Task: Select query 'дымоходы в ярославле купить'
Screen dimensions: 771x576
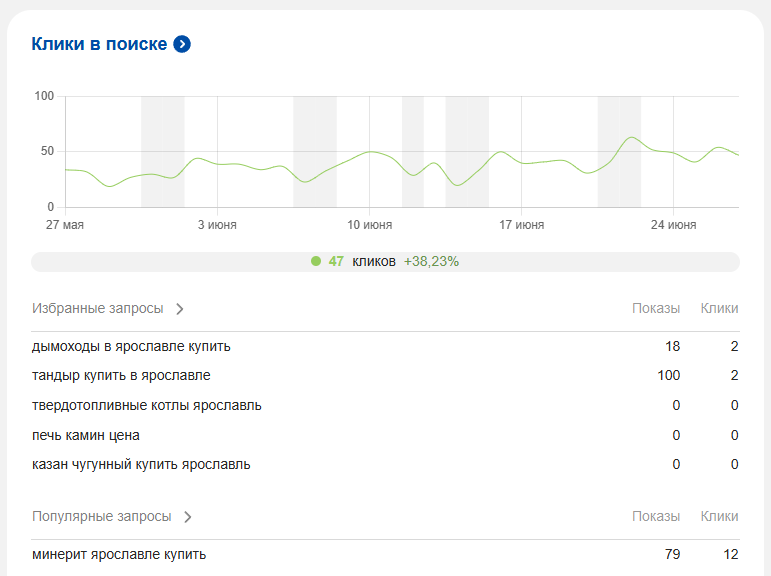Action: [131, 346]
